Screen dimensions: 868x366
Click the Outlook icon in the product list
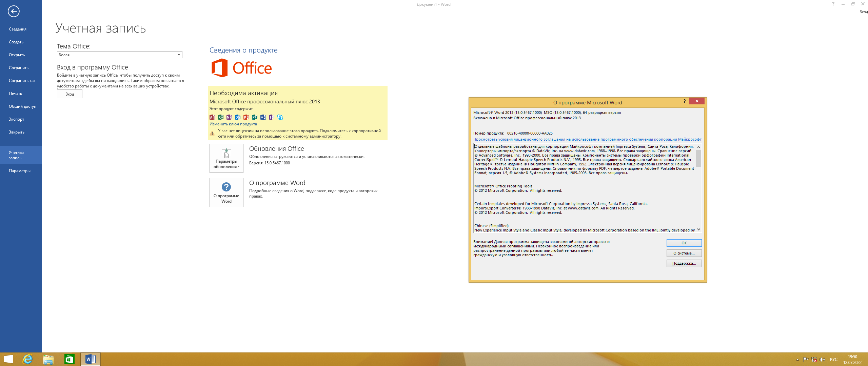coord(238,117)
